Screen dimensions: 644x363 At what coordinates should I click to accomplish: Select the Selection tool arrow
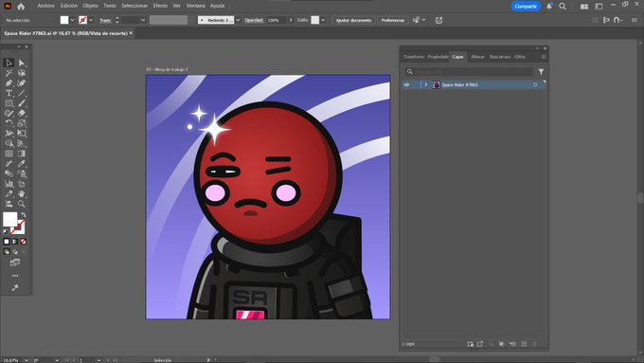click(9, 63)
